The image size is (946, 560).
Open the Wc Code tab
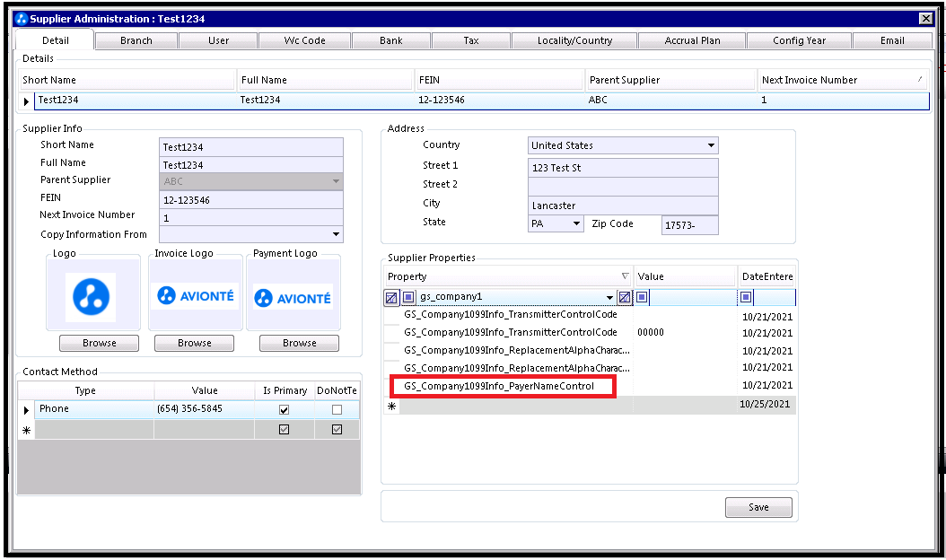(304, 40)
